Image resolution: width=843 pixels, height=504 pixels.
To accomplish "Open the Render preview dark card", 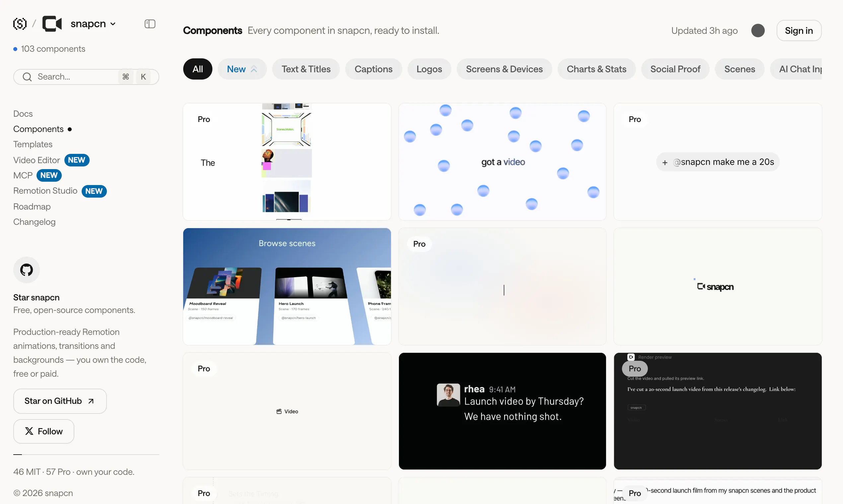I will (718, 411).
